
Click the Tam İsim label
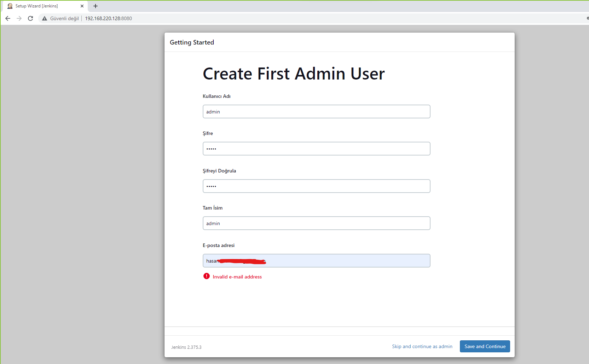(213, 208)
